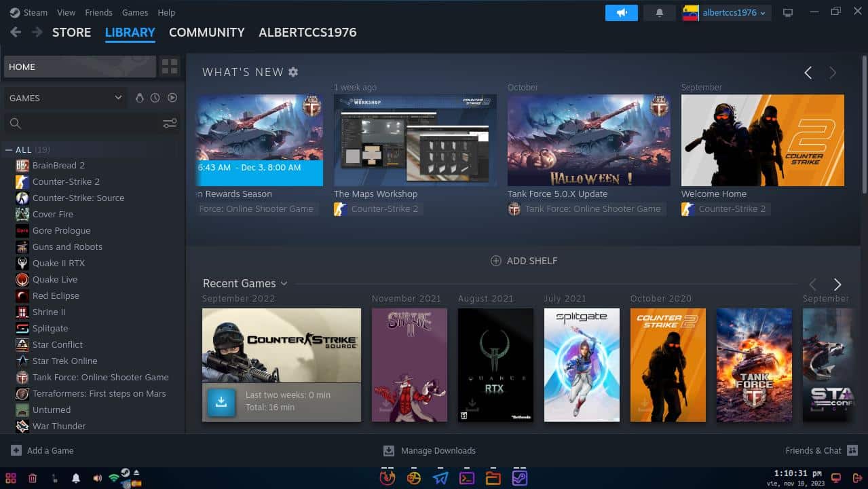
Task: Open the notifications bell in Steam header
Action: (x=659, y=13)
